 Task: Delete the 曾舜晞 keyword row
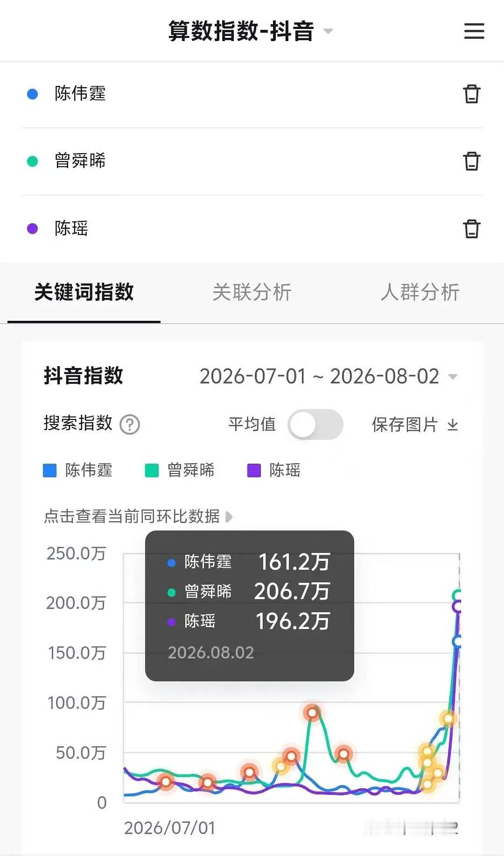471,161
